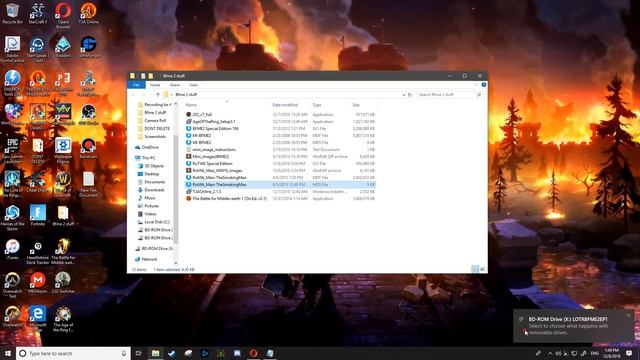The width and height of the screenshot is (640, 360).
Task: Select DONT DELETE folder in sidebar
Action: [157, 129]
